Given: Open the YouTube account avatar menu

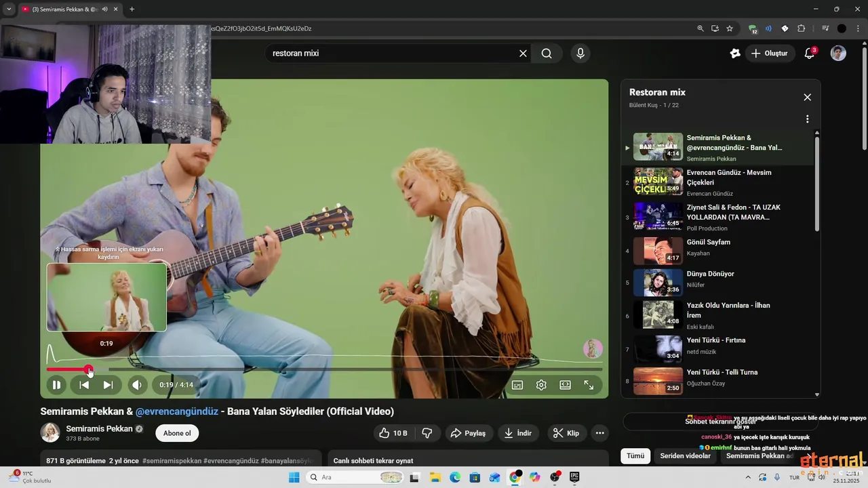Looking at the screenshot, I should coord(838,53).
